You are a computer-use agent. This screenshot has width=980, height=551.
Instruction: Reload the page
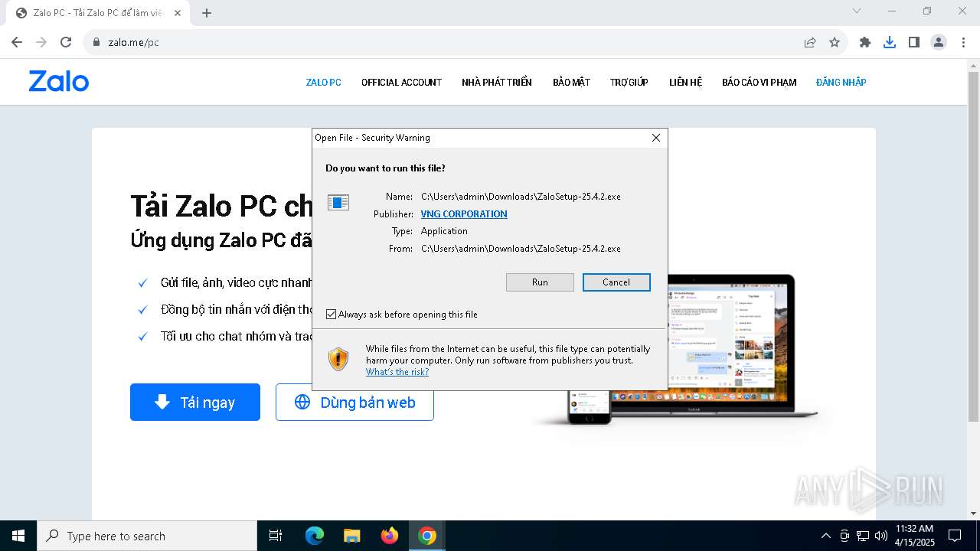click(x=66, y=42)
